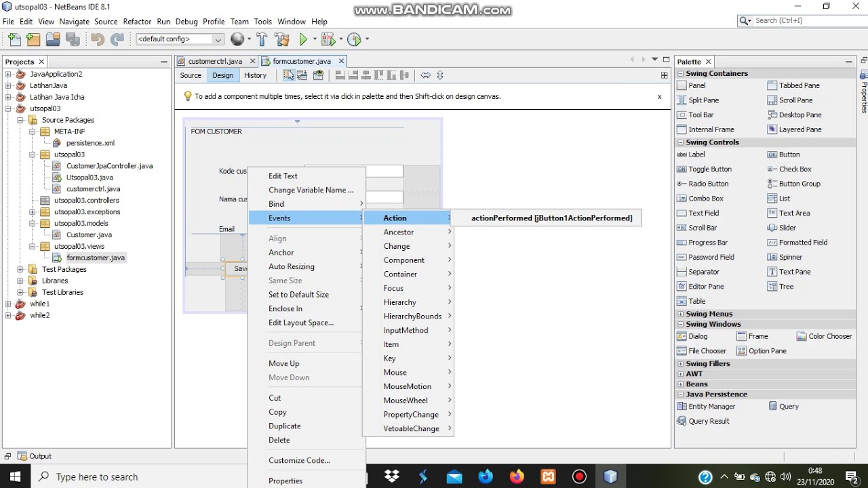This screenshot has height=488, width=868.
Task: Open Firefox from the taskbar
Action: (517, 476)
